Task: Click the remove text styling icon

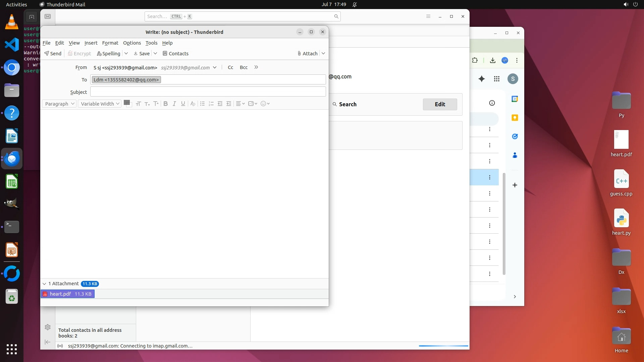Action: 193,104
